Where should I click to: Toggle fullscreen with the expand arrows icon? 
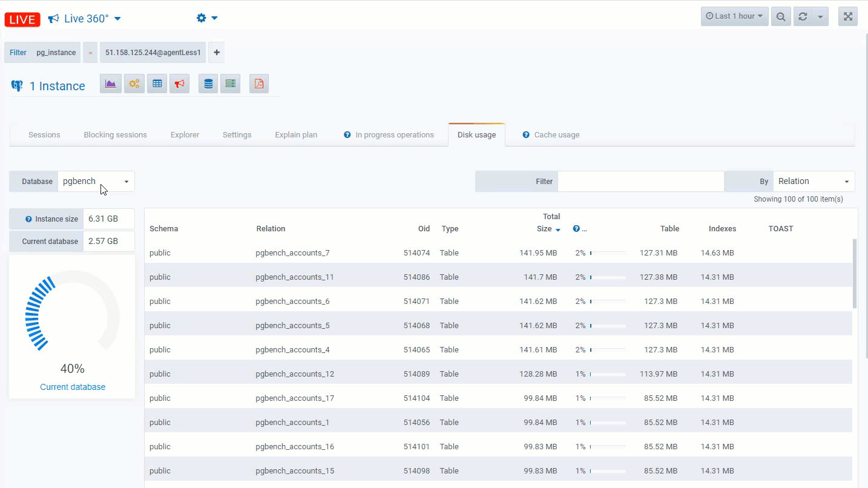pyautogui.click(x=847, y=17)
